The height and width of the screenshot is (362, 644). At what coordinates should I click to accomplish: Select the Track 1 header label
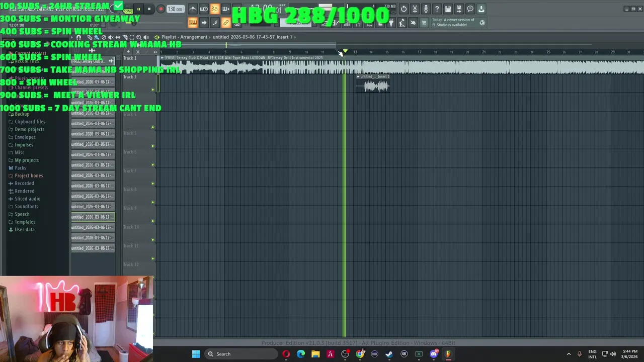coord(130,58)
